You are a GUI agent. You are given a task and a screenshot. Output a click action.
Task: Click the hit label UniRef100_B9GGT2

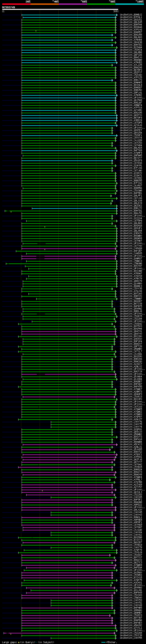pyautogui.click(x=131, y=560)
